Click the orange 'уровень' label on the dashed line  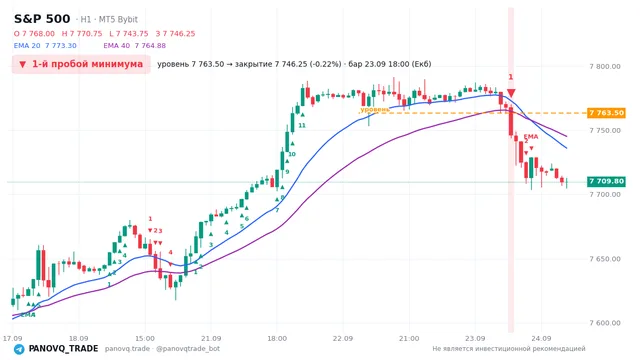pyautogui.click(x=375, y=109)
